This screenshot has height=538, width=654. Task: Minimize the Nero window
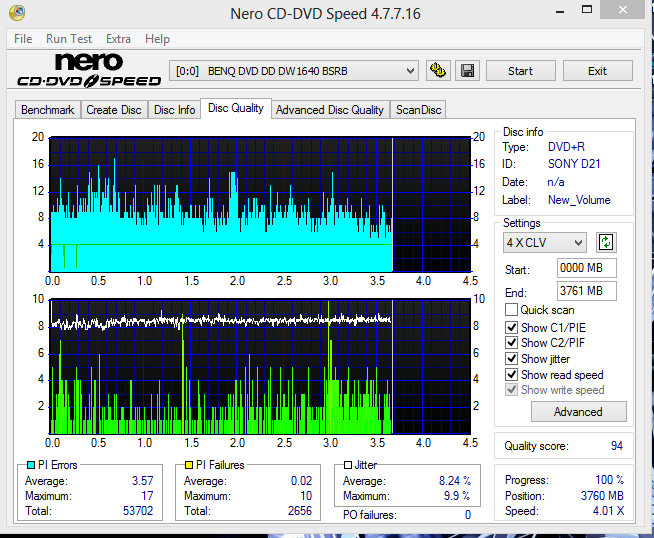coord(560,11)
